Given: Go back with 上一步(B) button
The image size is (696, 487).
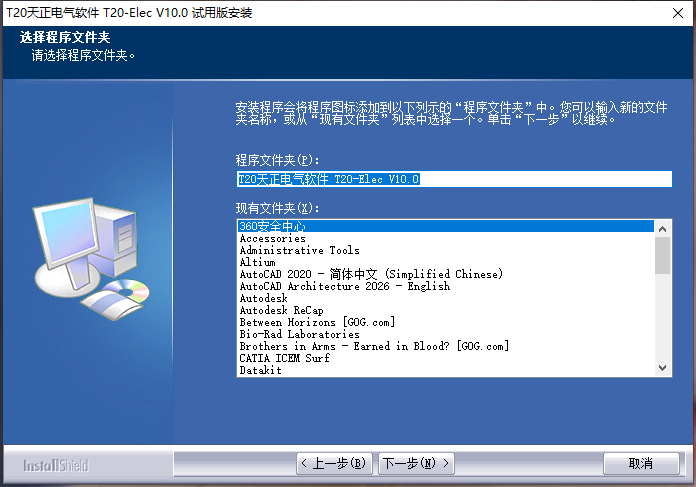Looking at the screenshot, I should [334, 463].
